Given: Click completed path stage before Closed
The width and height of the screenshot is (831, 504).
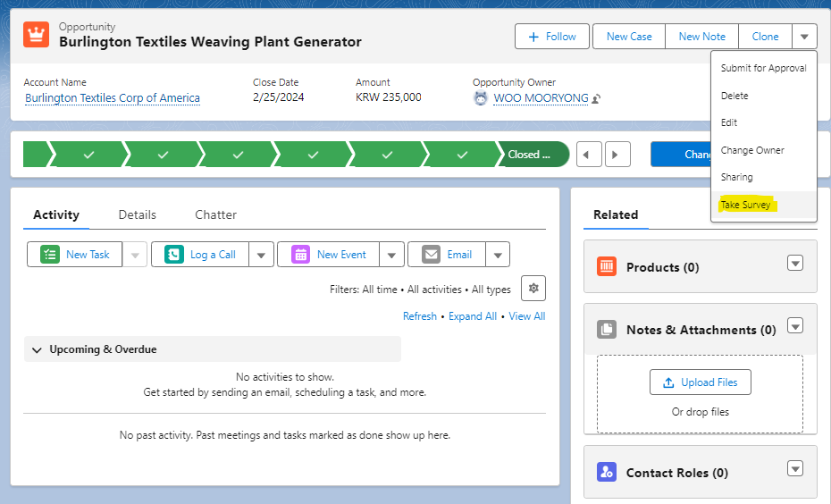Looking at the screenshot, I should 462,155.
